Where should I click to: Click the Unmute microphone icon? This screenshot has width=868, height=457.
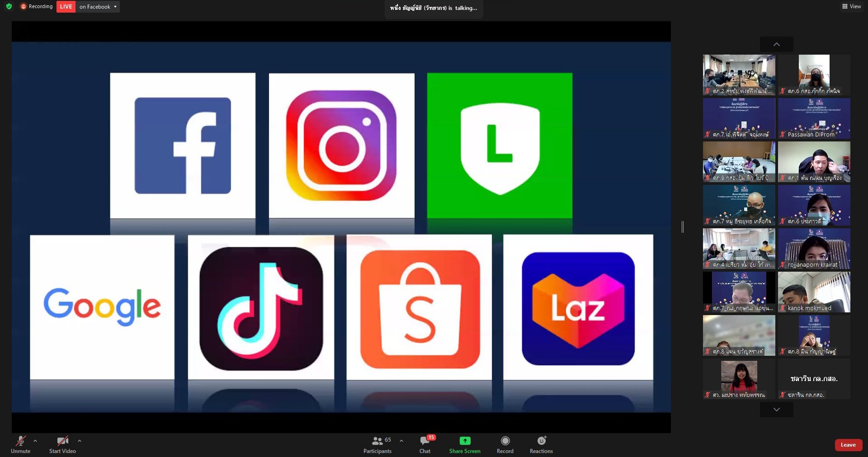pos(21,440)
